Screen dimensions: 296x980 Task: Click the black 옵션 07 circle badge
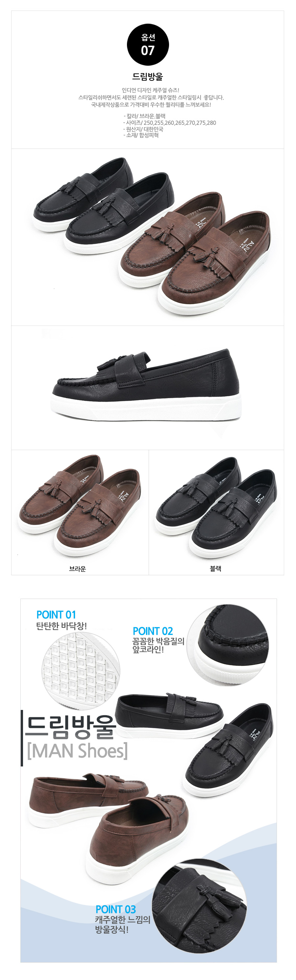click(x=148, y=45)
